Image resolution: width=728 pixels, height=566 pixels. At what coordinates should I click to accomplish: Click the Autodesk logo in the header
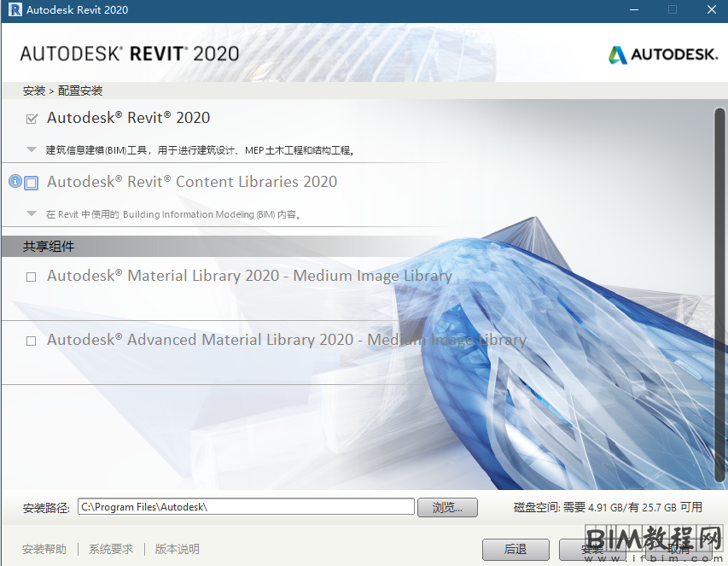pyautogui.click(x=663, y=55)
